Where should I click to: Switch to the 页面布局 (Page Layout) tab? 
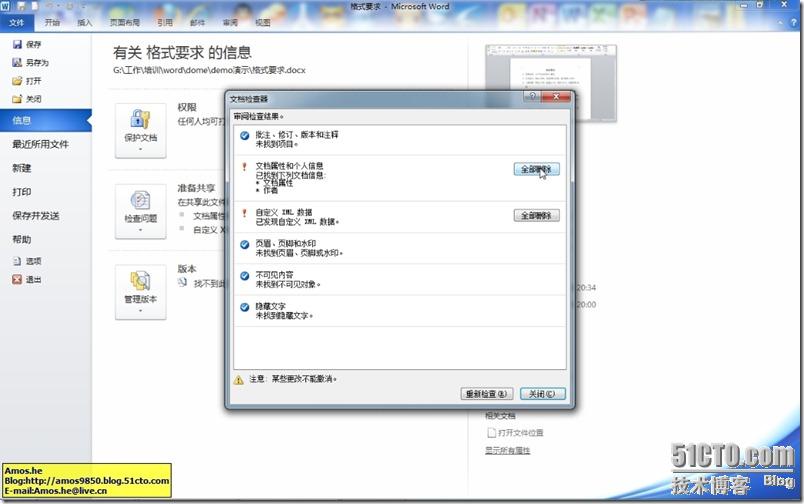(x=125, y=23)
